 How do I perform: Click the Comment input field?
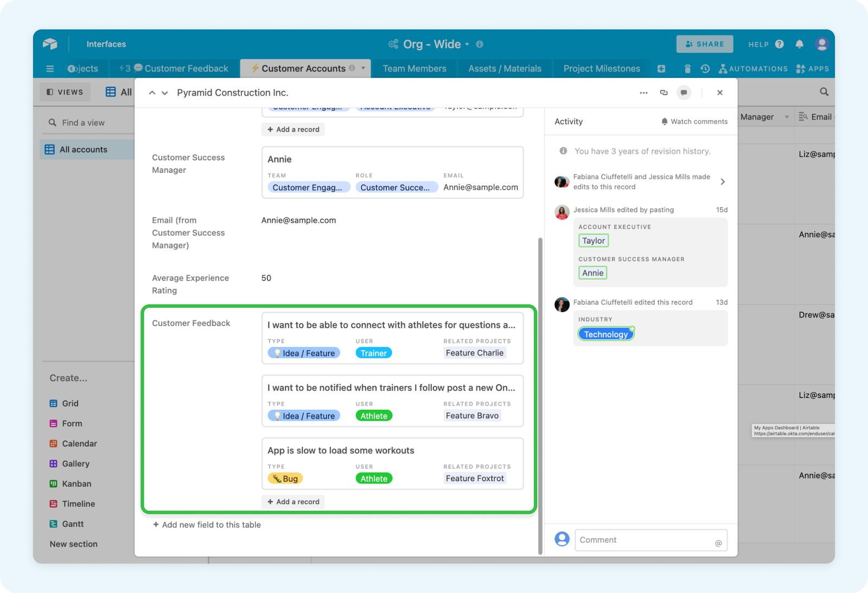coord(651,540)
